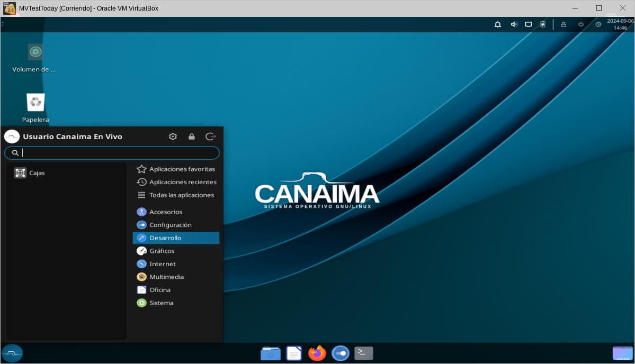The height and width of the screenshot is (364, 635).
Task: Launch Firefox from the dock
Action: 317,353
